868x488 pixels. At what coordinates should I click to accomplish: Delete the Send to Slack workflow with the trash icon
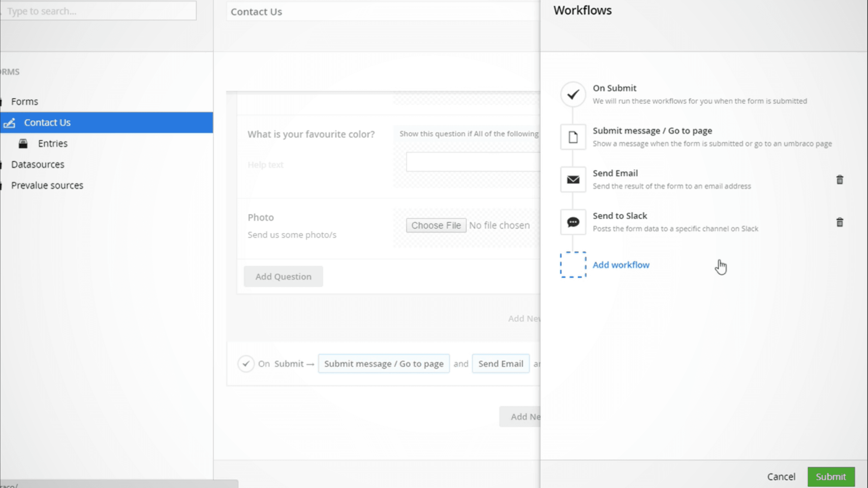pos(840,222)
